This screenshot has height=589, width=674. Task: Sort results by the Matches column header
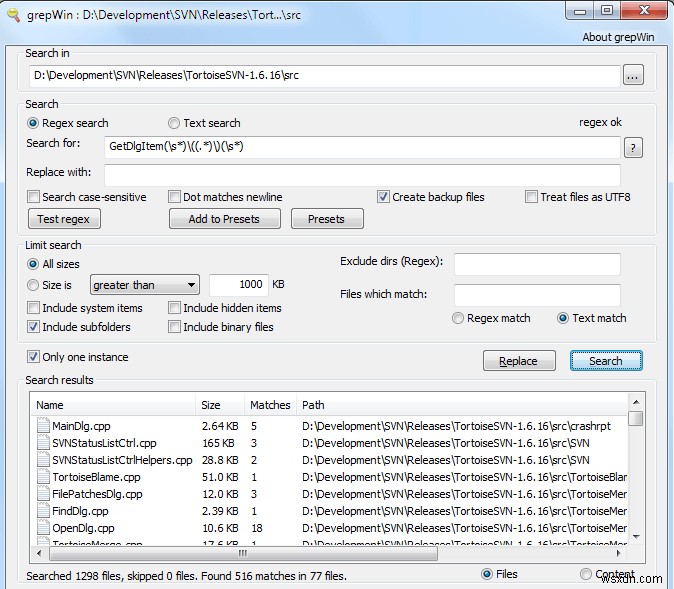pos(270,405)
